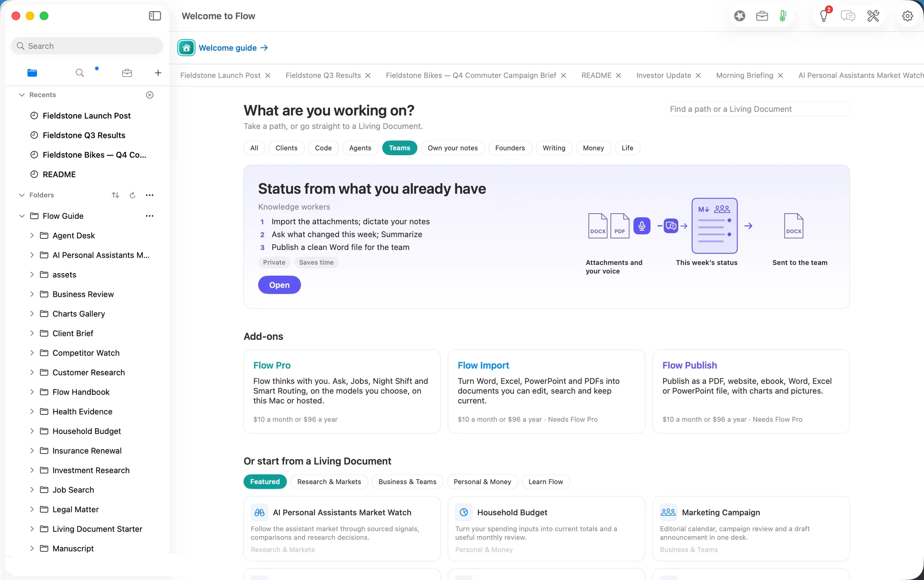Screen dimensions: 924x580
Task: Click the briefcase icon in top toolbar
Action: (x=762, y=16)
